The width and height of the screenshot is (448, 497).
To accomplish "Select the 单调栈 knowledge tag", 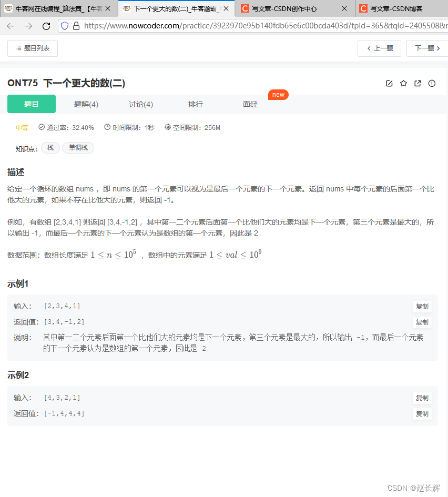I will tap(78, 148).
